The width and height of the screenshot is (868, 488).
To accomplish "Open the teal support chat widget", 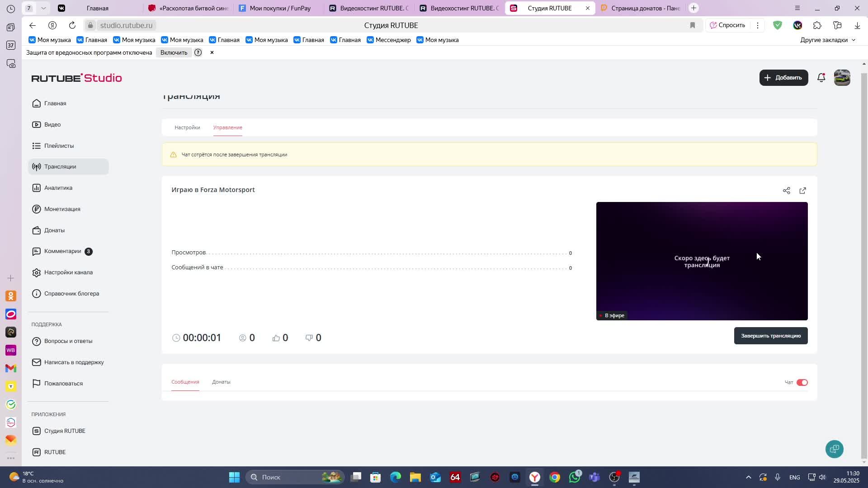I will coord(834,449).
